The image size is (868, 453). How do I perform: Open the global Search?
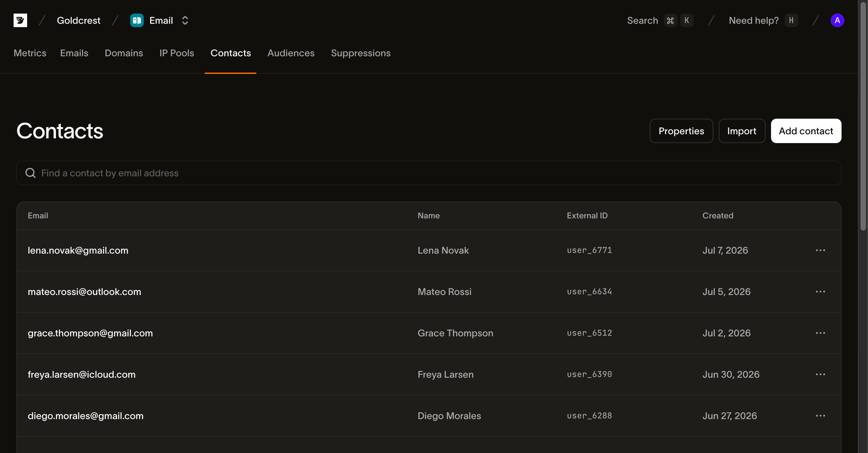pyautogui.click(x=643, y=20)
